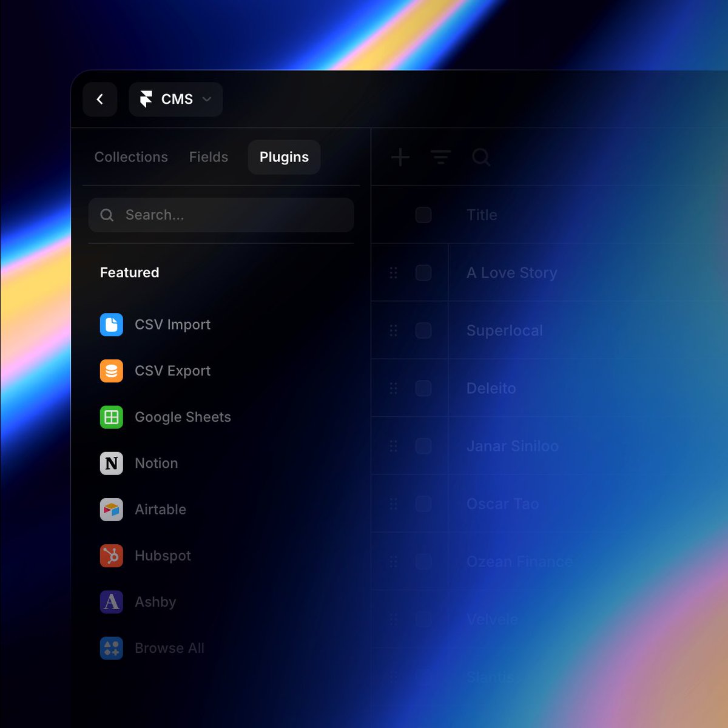Open the CSV Export plugin label
This screenshot has width=728, height=728.
(172, 371)
